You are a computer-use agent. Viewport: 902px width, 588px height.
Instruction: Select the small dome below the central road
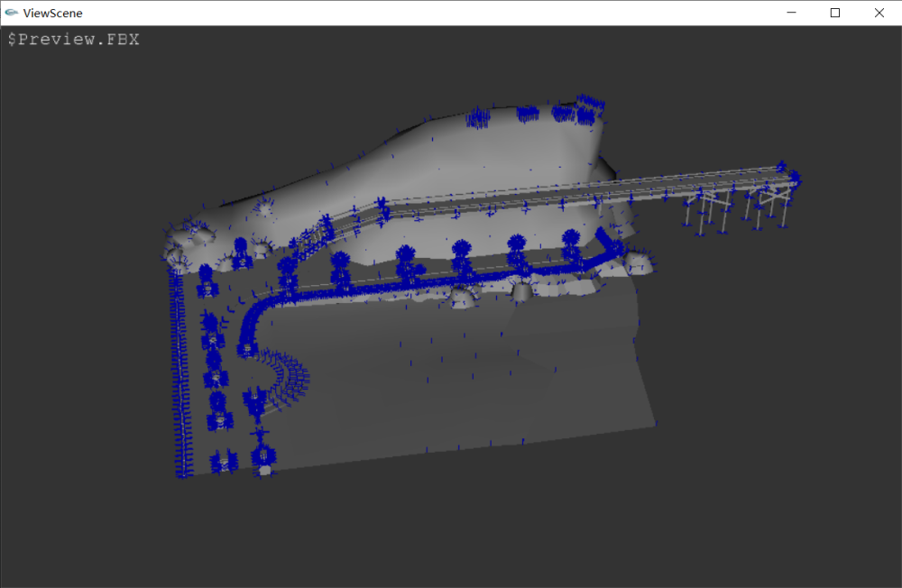pos(462,299)
